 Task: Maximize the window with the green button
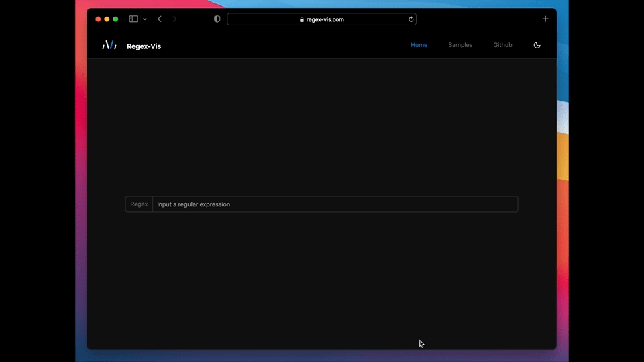(115, 19)
